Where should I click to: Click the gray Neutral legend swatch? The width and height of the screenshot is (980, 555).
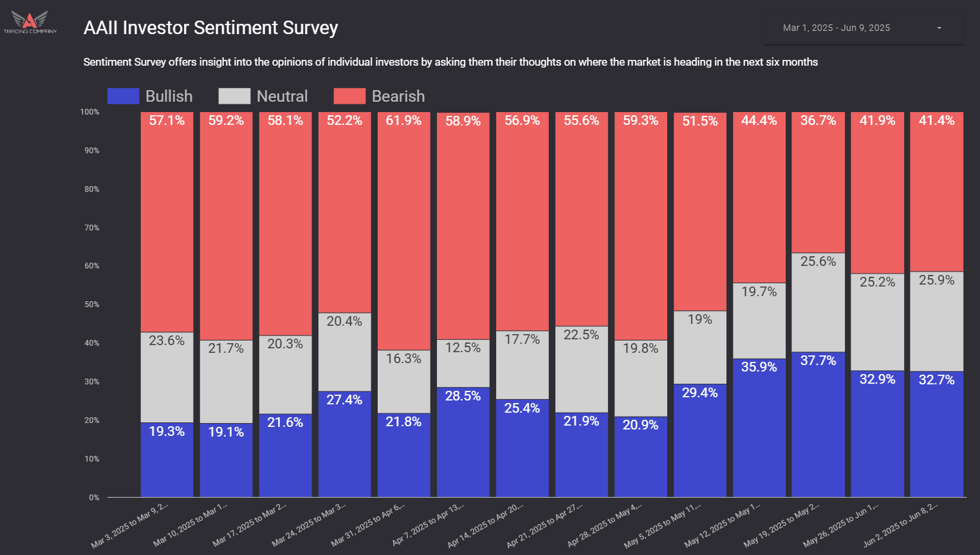click(234, 97)
